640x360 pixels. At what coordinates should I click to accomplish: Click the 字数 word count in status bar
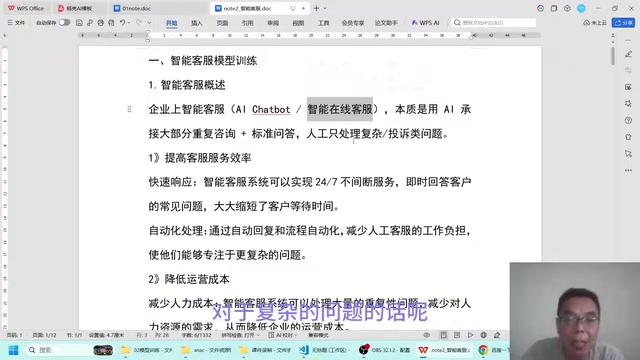[197, 335]
